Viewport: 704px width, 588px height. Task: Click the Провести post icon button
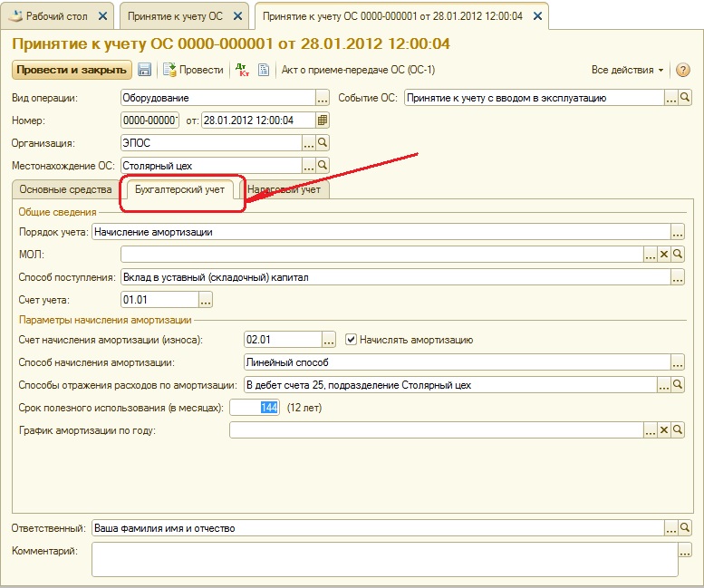193,70
